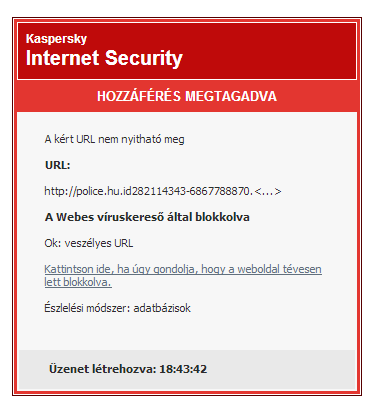Click the word 'MEGTAGADVA' in banner

click(x=231, y=96)
